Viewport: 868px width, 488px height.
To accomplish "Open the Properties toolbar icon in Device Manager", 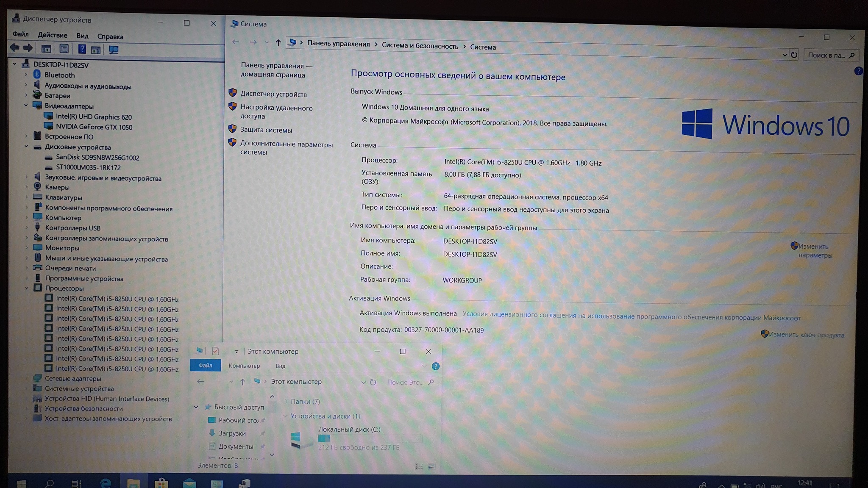I will (64, 49).
